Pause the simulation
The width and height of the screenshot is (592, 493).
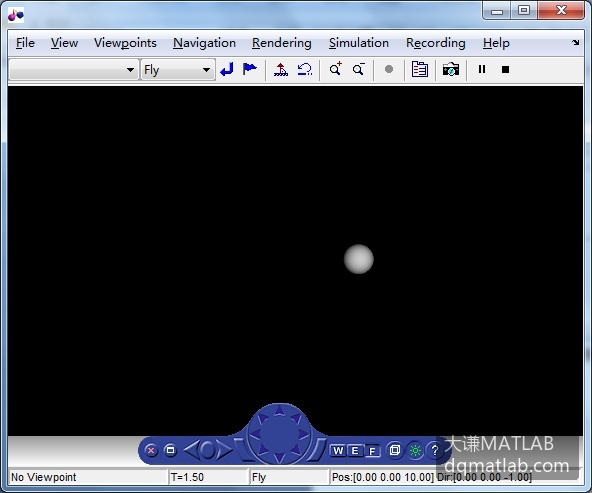pos(482,69)
